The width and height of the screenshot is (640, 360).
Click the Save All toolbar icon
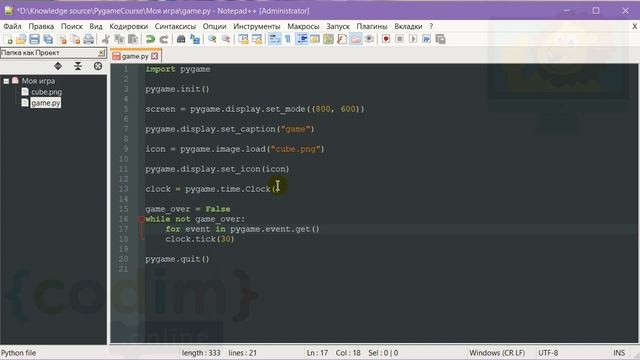48,39
